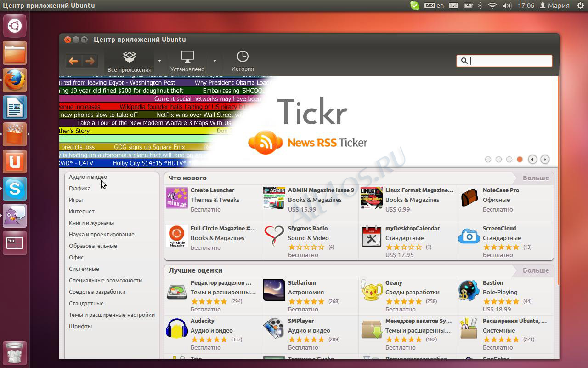This screenshot has width=588, height=368.
Task: Open the Full Circle Magazine icon
Action: pyautogui.click(x=177, y=236)
